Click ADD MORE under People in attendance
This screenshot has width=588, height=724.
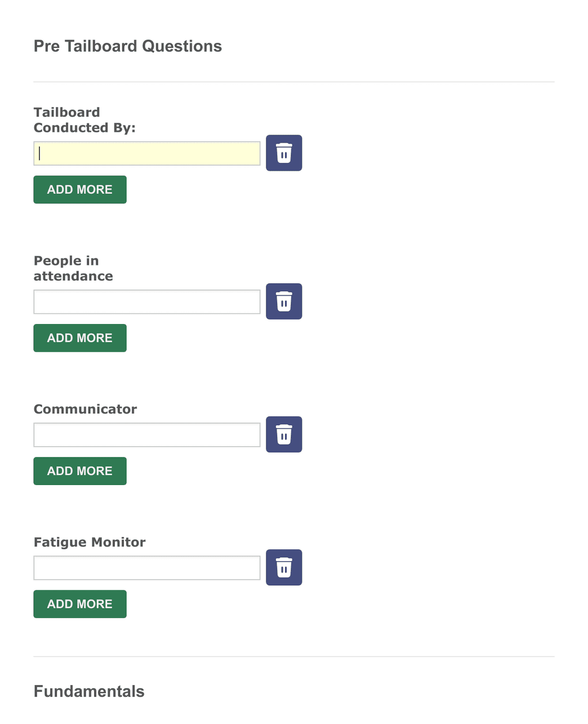coord(79,337)
